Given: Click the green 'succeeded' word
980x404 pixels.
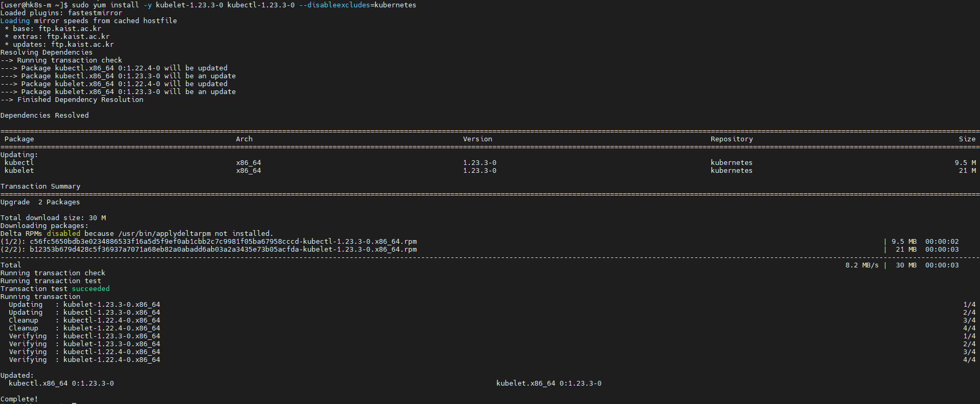Looking at the screenshot, I should point(91,289).
